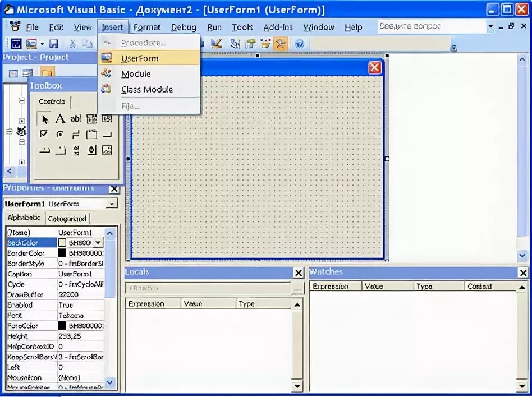Open the Object Browser toolbar icon
Screen dimensions: 532x397
265,44
